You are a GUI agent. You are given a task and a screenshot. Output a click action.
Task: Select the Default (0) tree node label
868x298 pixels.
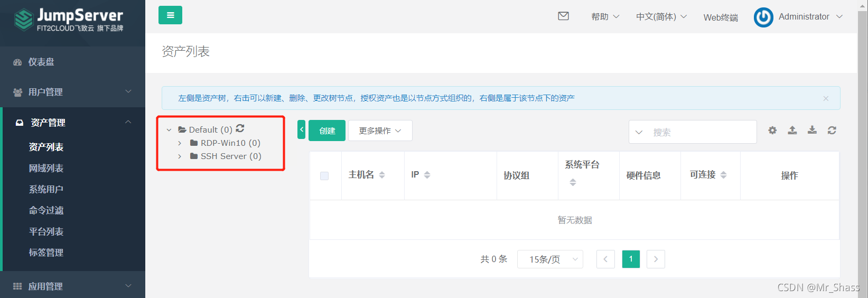[211, 129]
